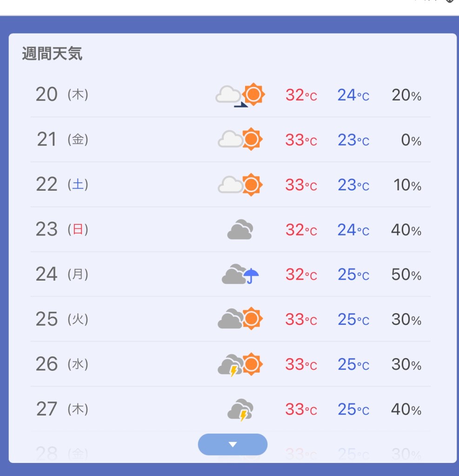Click the 23°C low temperature for the 21st

[353, 140]
